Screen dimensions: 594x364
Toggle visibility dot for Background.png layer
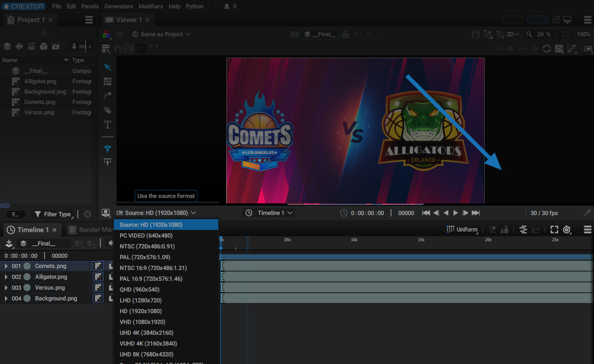27,298
